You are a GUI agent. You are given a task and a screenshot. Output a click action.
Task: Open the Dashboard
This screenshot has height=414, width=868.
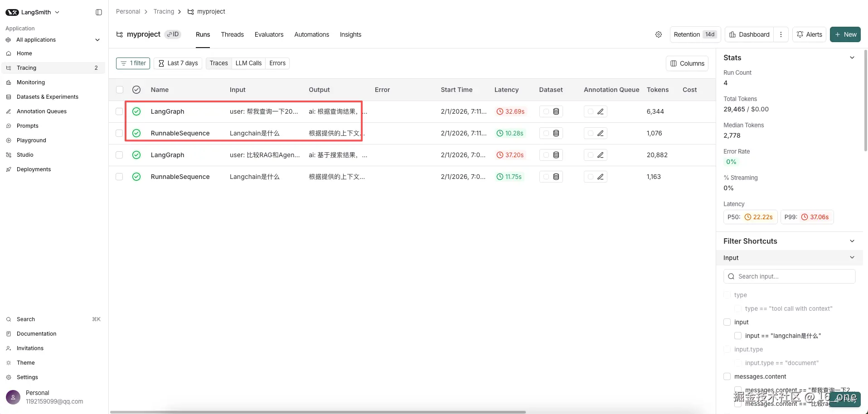[x=749, y=34]
